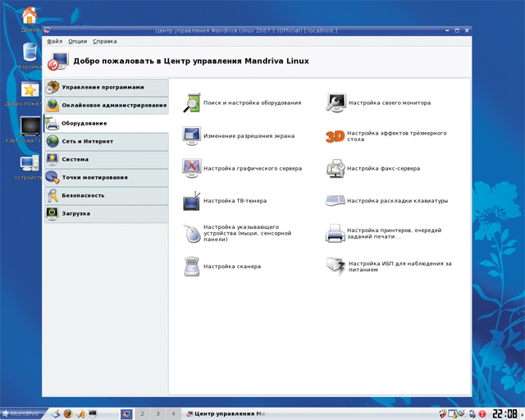The image size is (525, 420).
Task: Switch to Загрузка section
Action: point(107,213)
